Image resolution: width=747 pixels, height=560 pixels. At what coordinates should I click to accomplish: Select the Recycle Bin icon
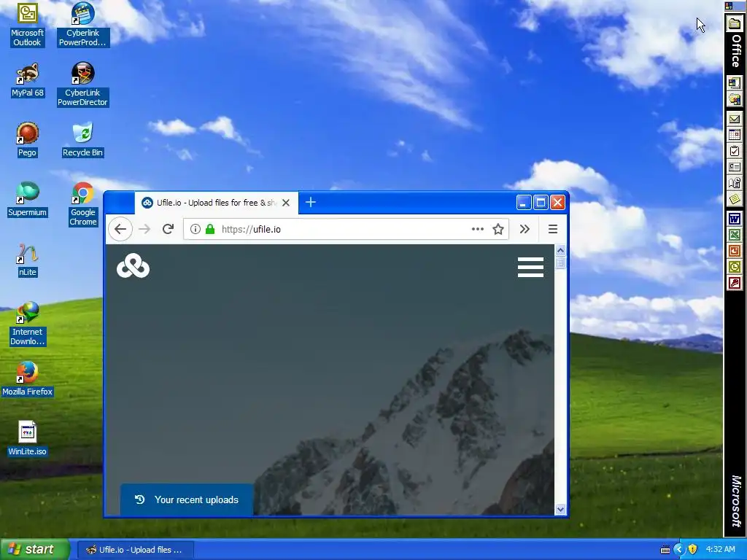(x=83, y=140)
